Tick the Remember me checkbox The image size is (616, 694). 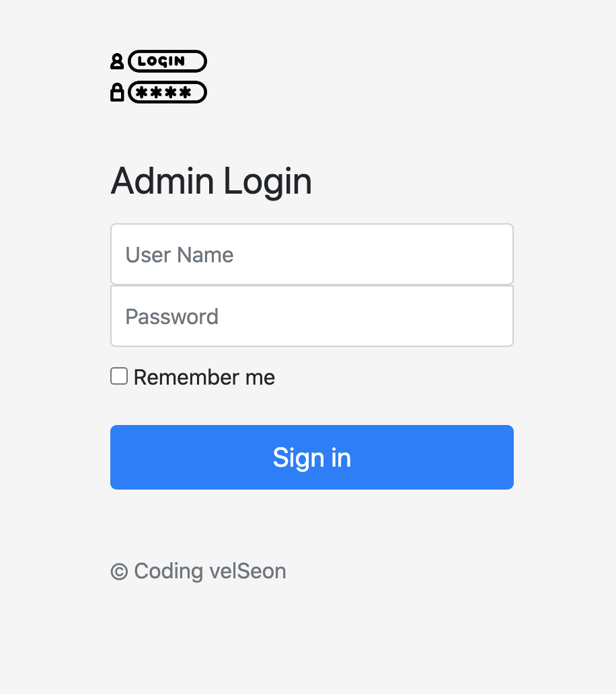pos(119,377)
